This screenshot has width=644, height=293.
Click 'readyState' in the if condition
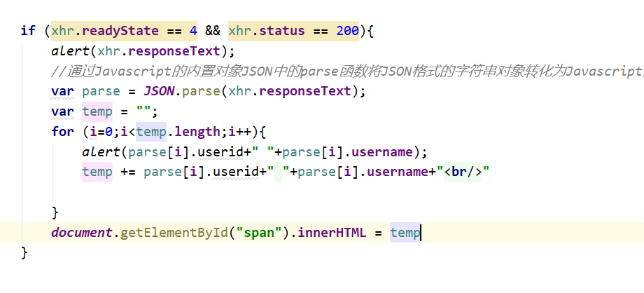pyautogui.click(x=120, y=31)
